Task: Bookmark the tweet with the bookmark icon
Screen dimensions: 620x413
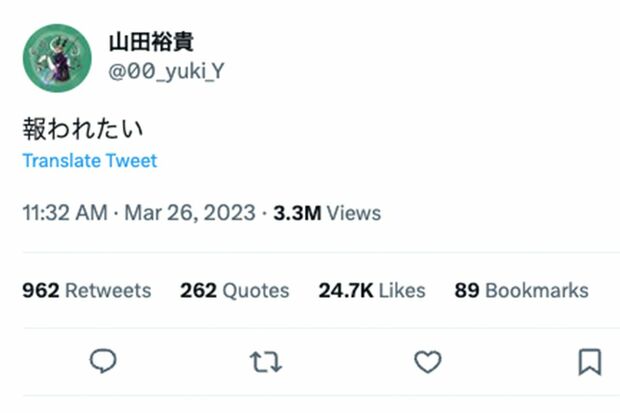Action: [589, 362]
